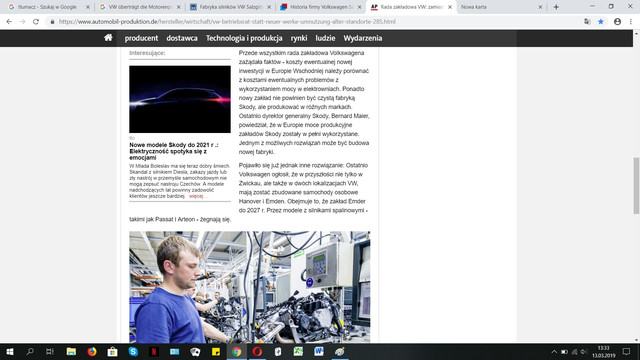The width and height of the screenshot is (640, 360).
Task: Open the Skoda car silhouette thumbnail
Action: pos(180,99)
